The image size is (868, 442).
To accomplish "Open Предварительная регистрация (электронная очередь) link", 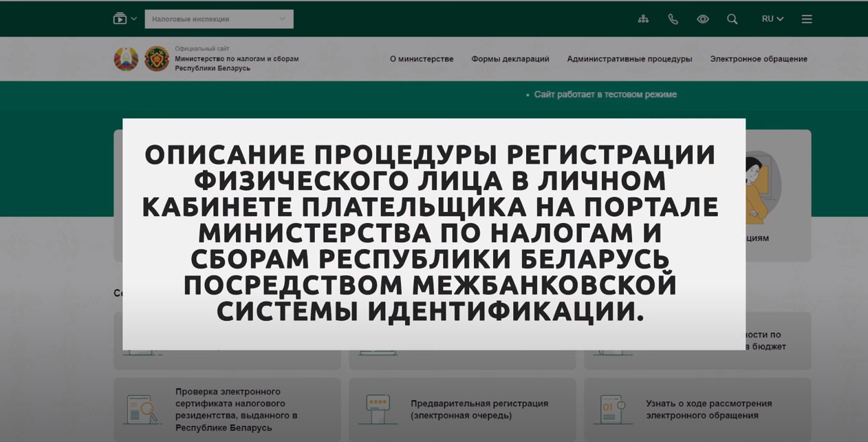I will tap(479, 410).
